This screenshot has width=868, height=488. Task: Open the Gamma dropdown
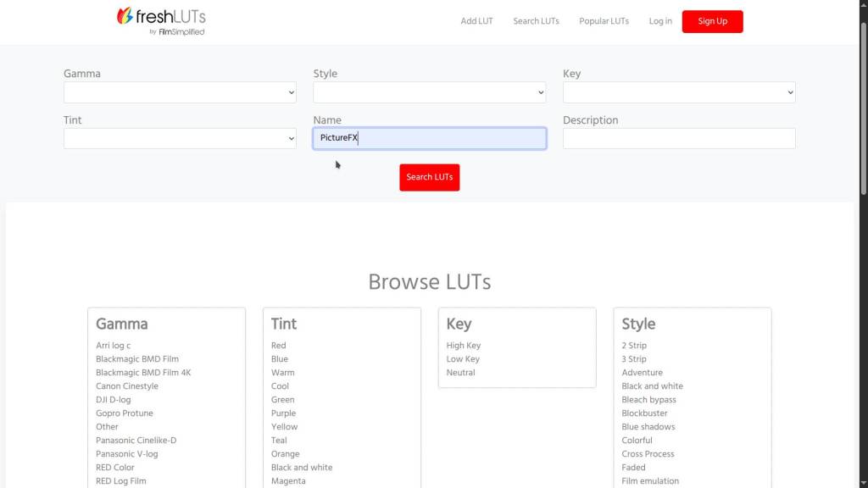[x=180, y=92]
